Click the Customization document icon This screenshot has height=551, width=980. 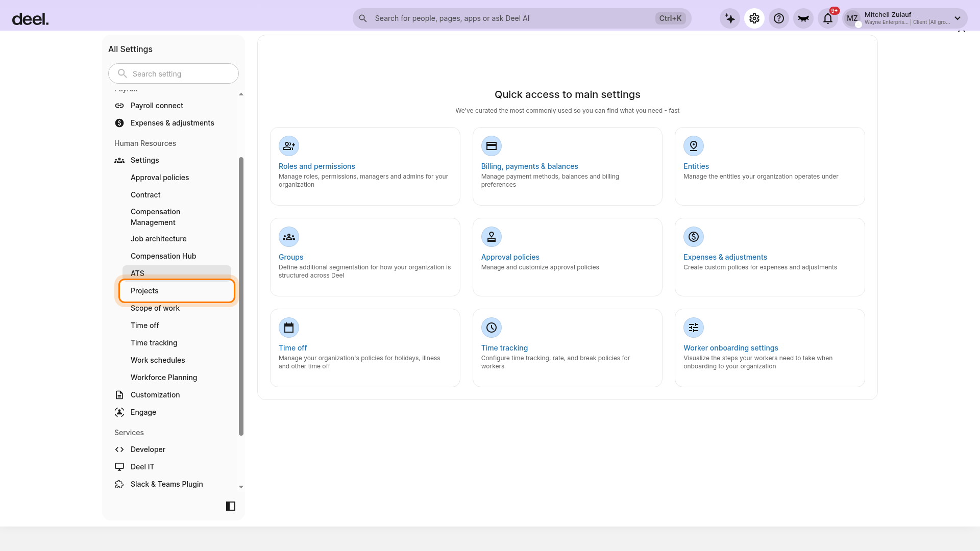coord(119,395)
